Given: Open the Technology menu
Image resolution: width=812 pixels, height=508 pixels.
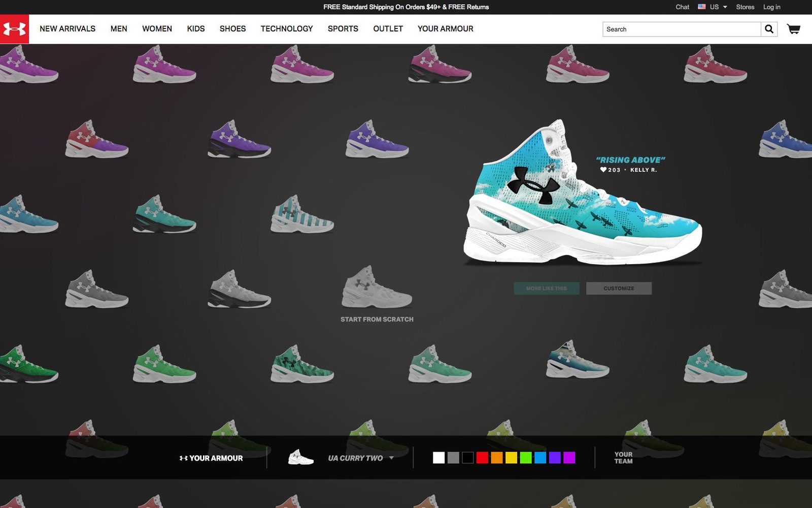Looking at the screenshot, I should pos(287,29).
